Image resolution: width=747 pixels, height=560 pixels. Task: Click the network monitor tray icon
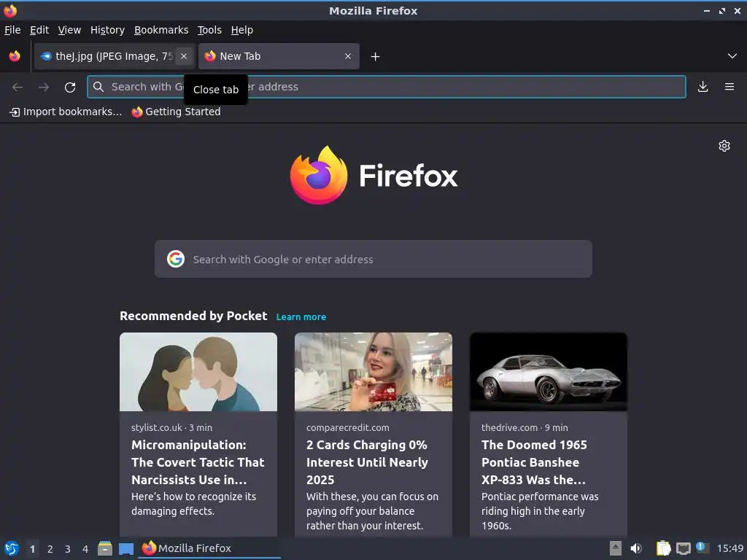[x=683, y=548]
